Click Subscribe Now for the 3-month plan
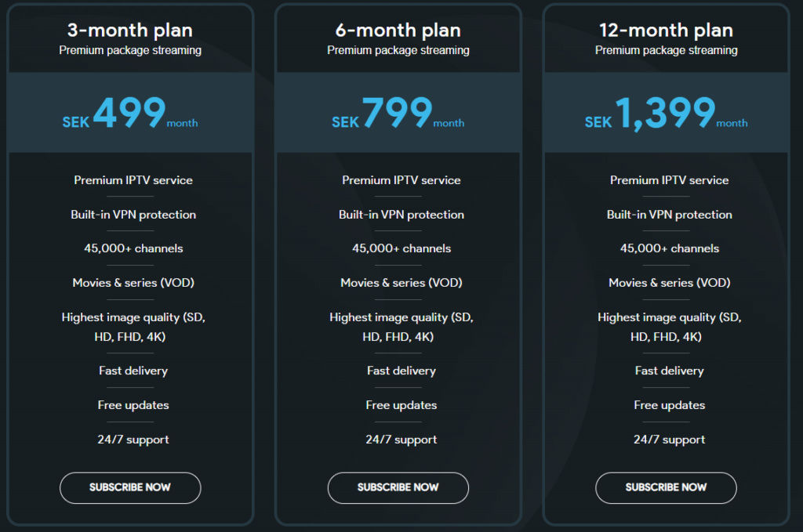This screenshot has height=532, width=803. point(130,487)
